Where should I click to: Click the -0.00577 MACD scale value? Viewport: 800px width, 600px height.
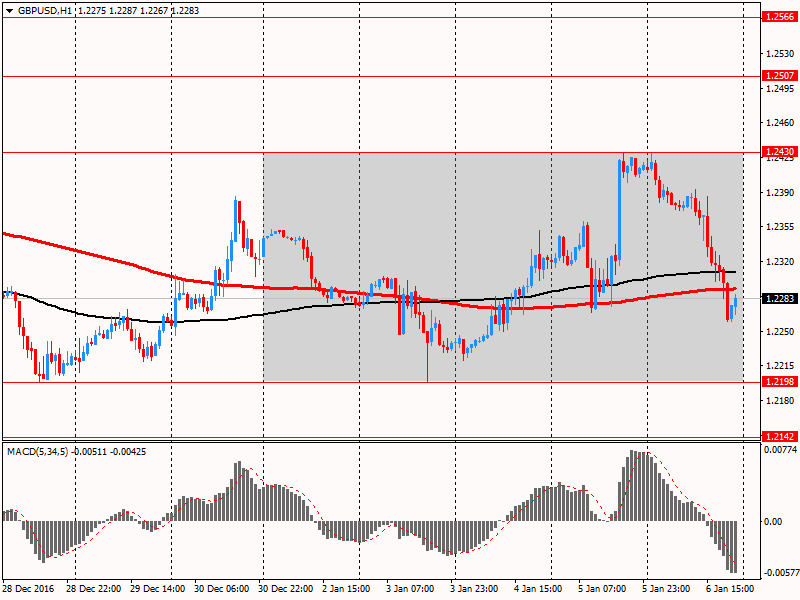(x=779, y=573)
